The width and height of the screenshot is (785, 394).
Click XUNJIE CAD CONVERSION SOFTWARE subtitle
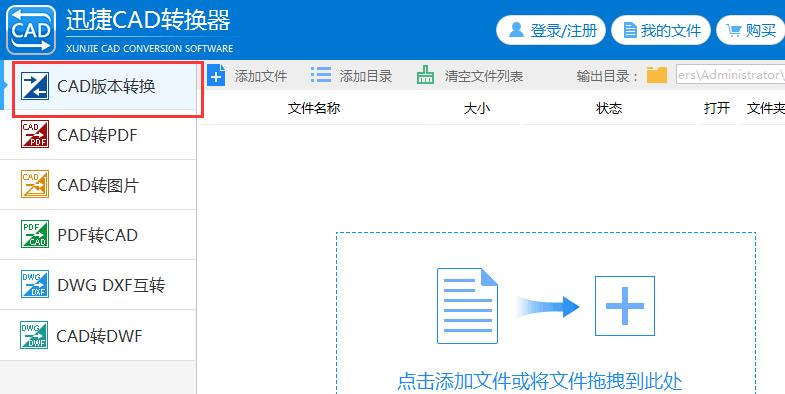(x=150, y=49)
